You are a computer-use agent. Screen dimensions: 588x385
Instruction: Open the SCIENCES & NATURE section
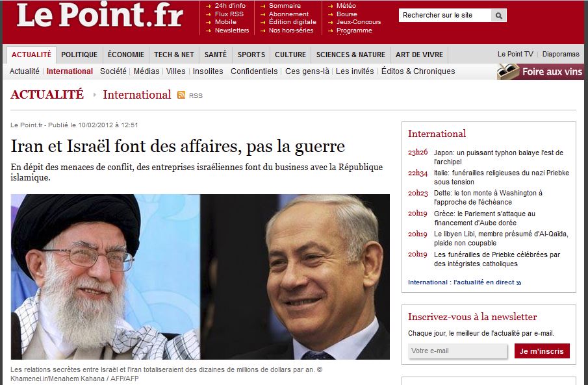(351, 55)
